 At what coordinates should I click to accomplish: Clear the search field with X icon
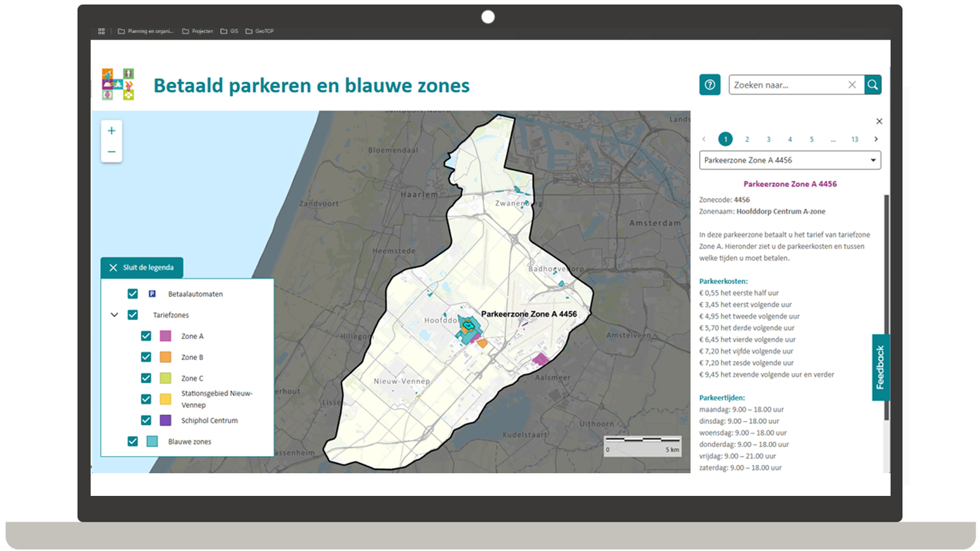[852, 84]
